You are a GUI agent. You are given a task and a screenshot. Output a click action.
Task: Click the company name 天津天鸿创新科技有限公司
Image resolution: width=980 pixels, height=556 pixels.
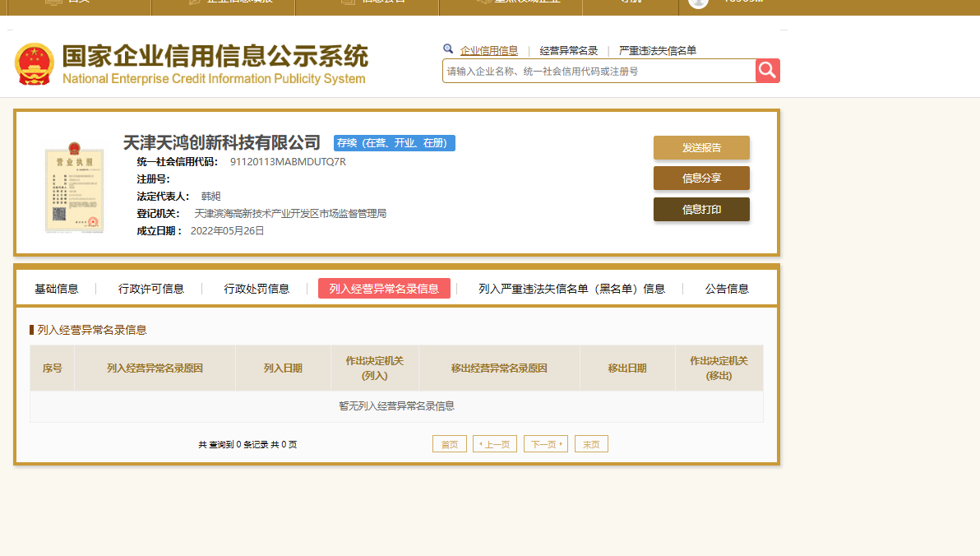pyautogui.click(x=222, y=142)
